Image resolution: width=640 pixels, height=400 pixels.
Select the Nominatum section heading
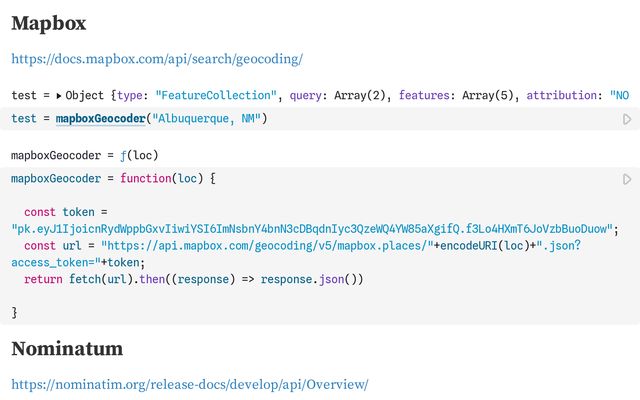[x=67, y=348]
